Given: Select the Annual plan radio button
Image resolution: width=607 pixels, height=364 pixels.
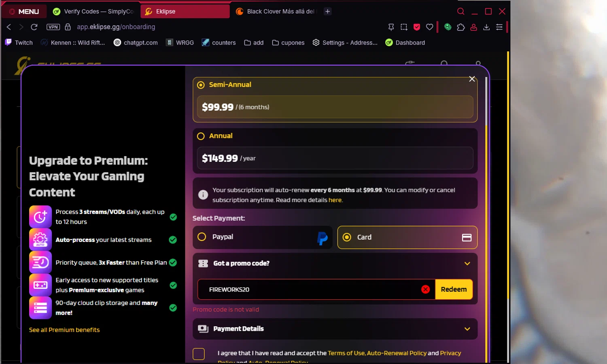Looking at the screenshot, I should point(201,136).
